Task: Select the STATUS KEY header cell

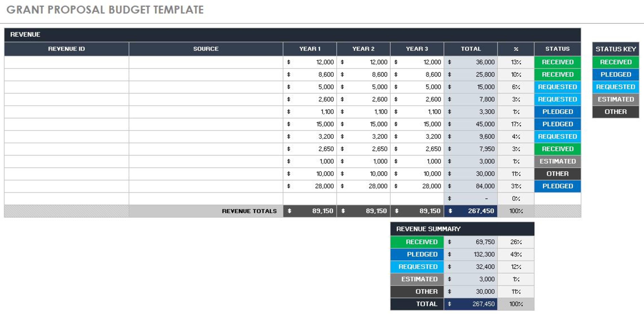Action: (615, 49)
